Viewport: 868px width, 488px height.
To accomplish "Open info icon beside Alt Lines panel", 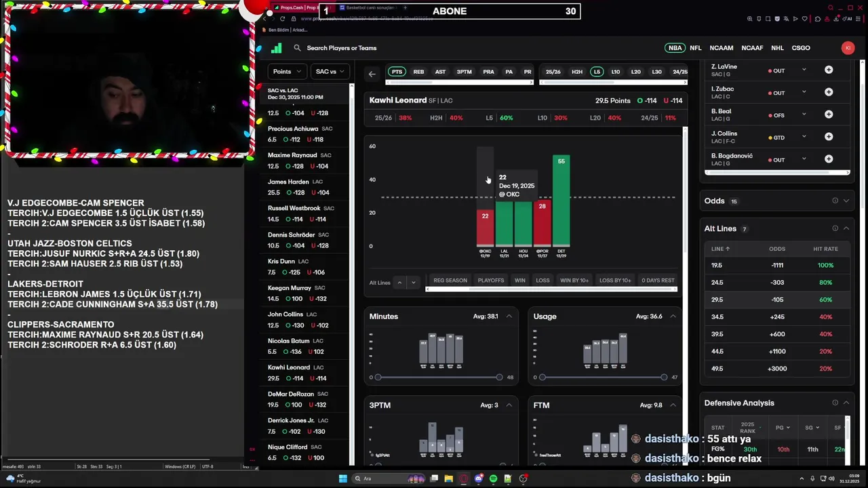I will click(x=835, y=228).
